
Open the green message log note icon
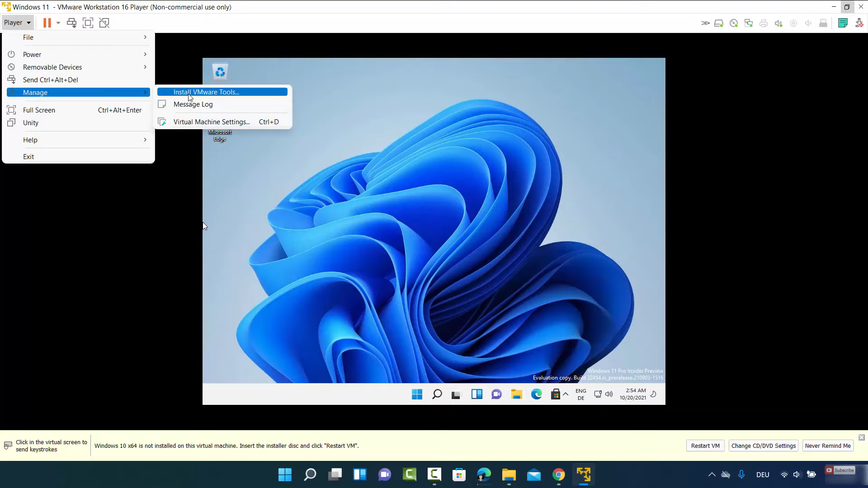click(x=843, y=23)
